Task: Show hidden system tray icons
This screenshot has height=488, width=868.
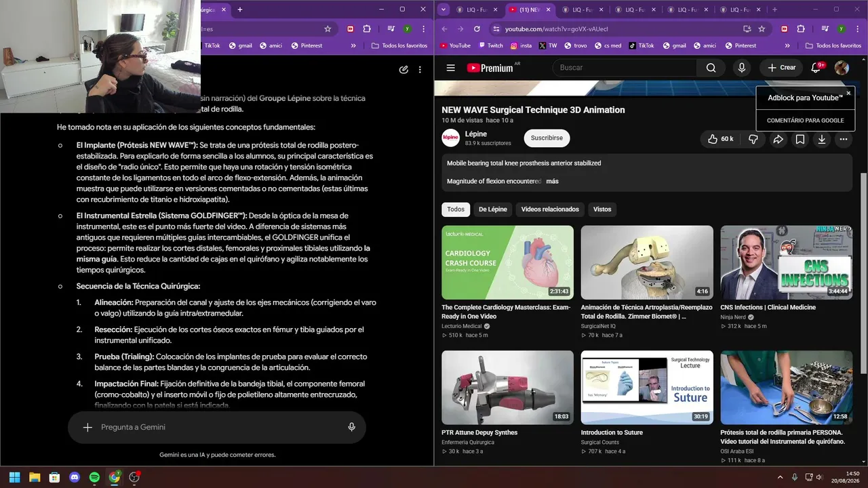Action: (x=780, y=477)
